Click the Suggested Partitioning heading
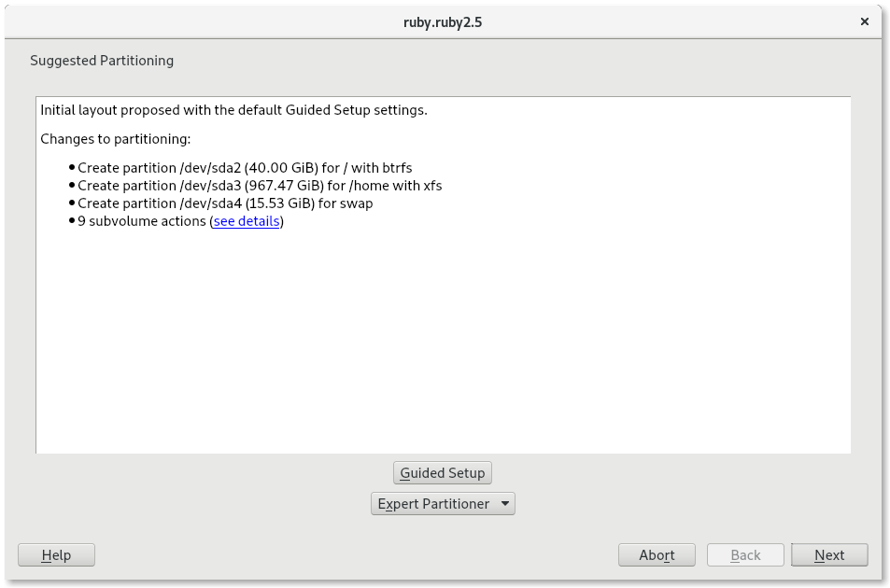 [x=102, y=61]
